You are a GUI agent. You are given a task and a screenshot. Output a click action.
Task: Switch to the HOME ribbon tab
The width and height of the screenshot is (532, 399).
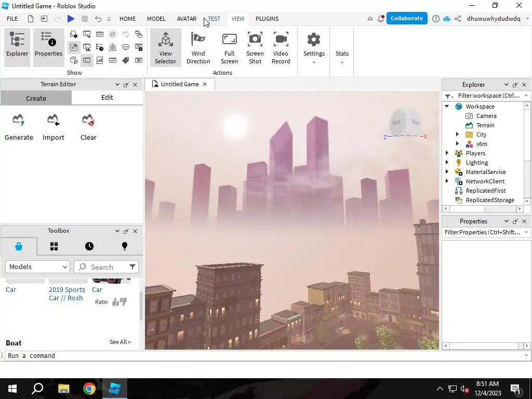click(128, 19)
